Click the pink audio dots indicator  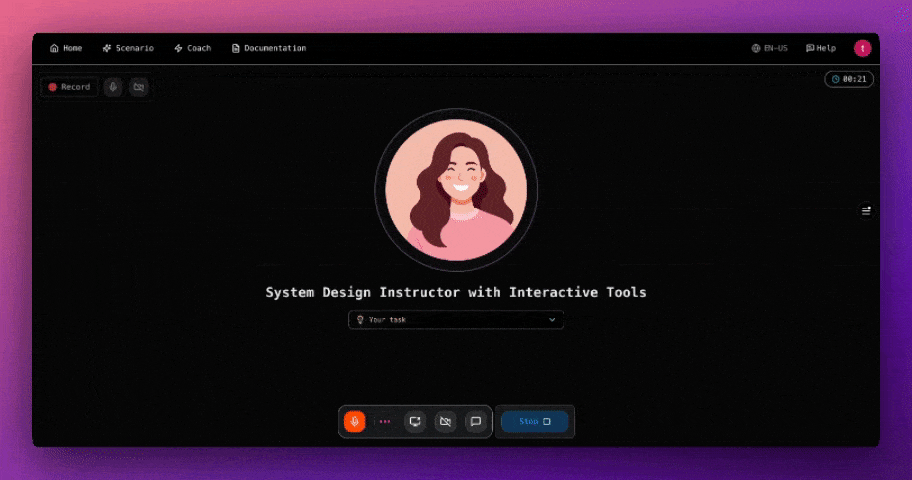point(385,422)
